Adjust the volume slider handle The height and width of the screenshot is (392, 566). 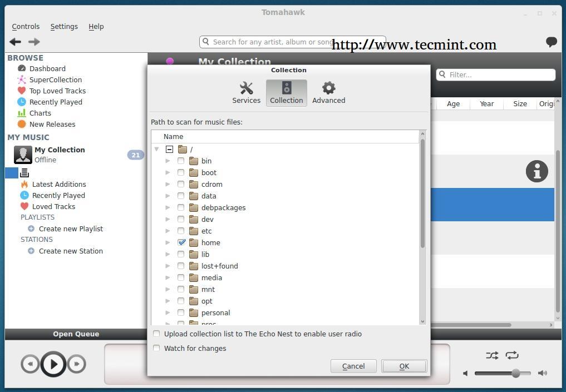coord(516,373)
